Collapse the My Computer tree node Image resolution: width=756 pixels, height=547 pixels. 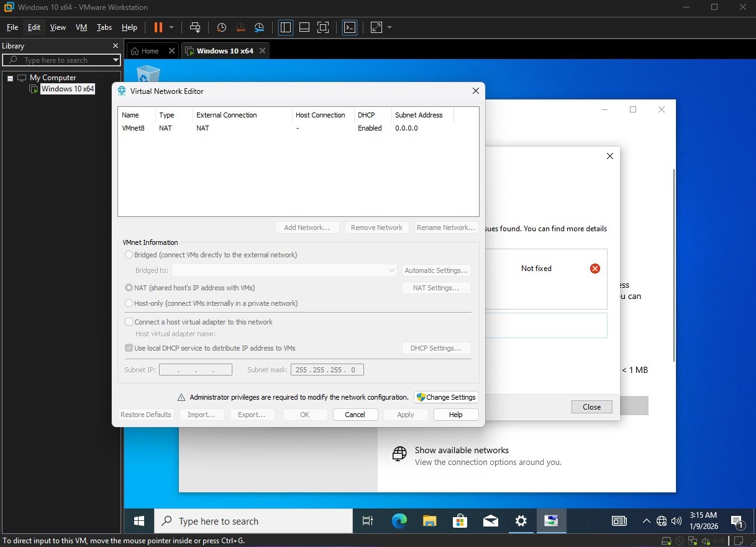point(11,78)
